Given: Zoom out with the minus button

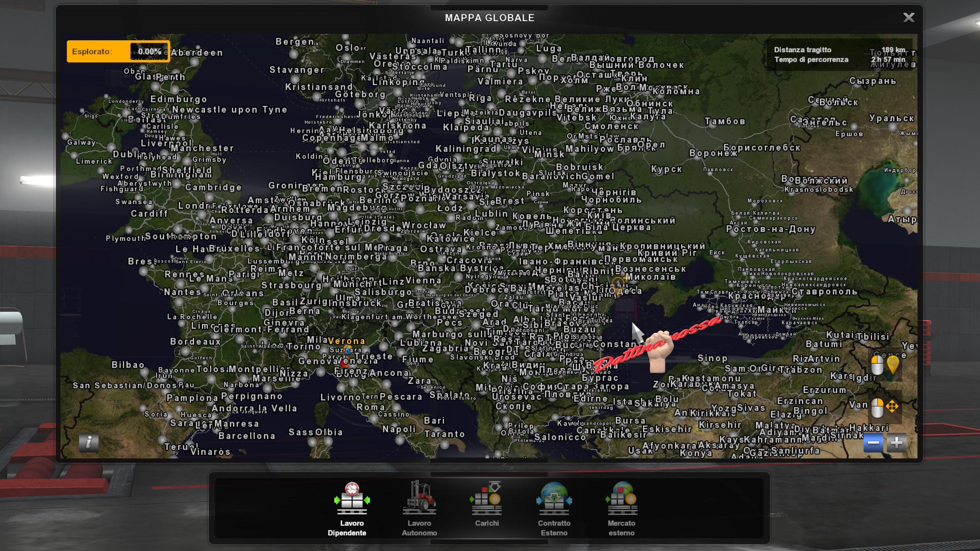Looking at the screenshot, I should [874, 443].
